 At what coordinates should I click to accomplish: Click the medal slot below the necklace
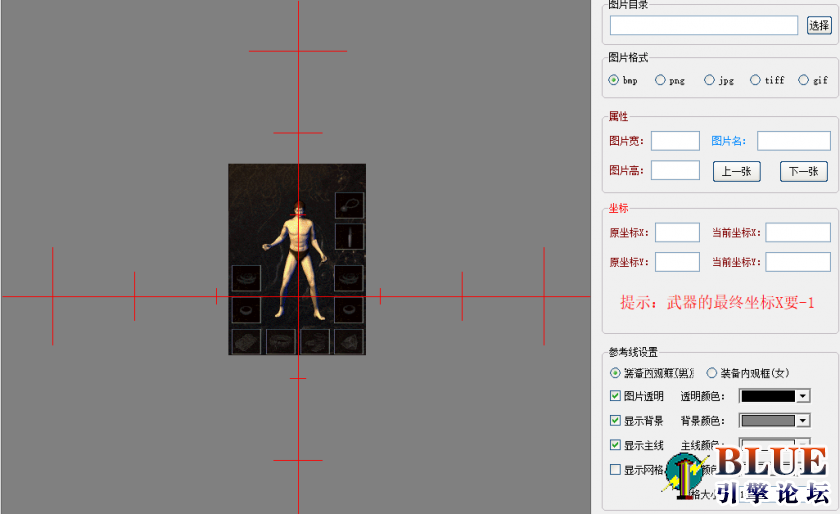pos(349,236)
